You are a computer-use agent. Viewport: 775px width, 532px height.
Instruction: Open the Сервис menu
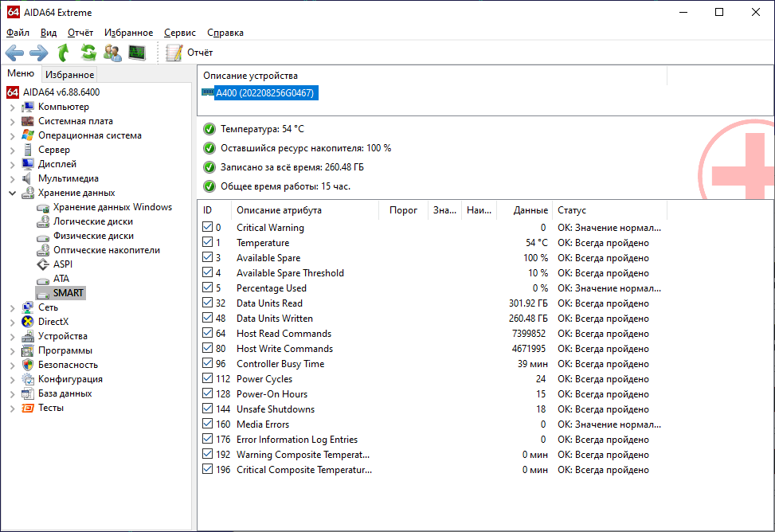180,33
